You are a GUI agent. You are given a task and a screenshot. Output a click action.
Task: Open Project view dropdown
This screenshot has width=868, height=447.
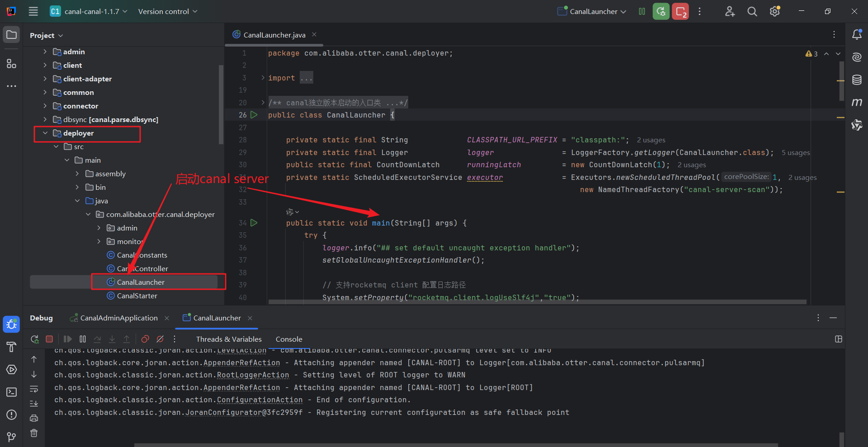tap(47, 35)
